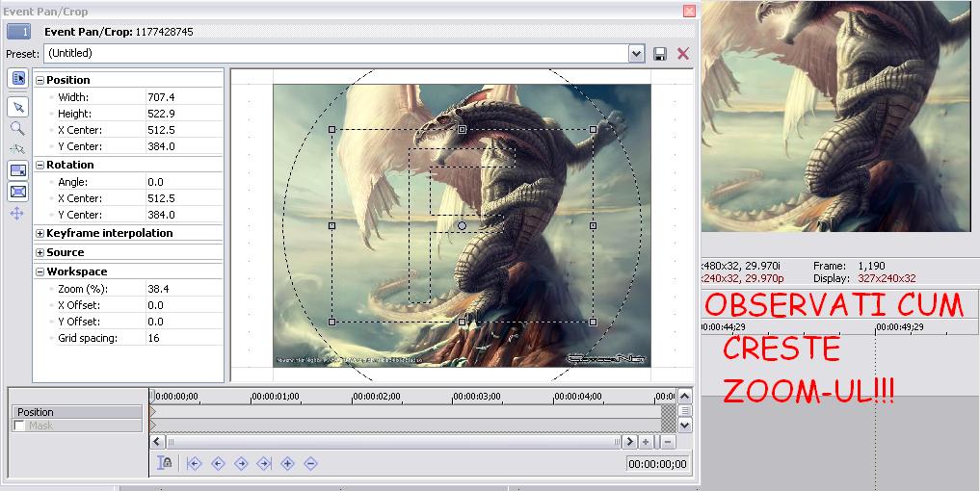Go to Next Keyframe button
Screen dimensions: 980x491
coord(241,463)
